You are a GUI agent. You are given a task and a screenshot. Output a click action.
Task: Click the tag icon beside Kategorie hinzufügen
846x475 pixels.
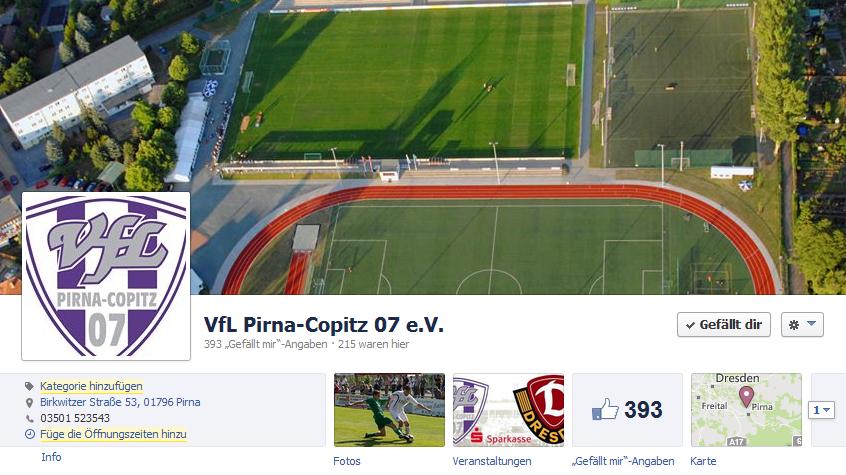[x=29, y=386]
